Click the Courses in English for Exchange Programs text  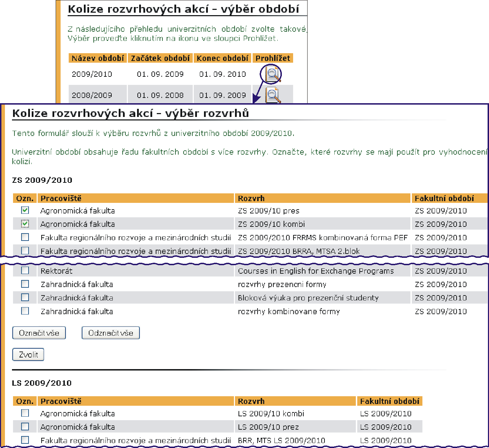point(316,271)
